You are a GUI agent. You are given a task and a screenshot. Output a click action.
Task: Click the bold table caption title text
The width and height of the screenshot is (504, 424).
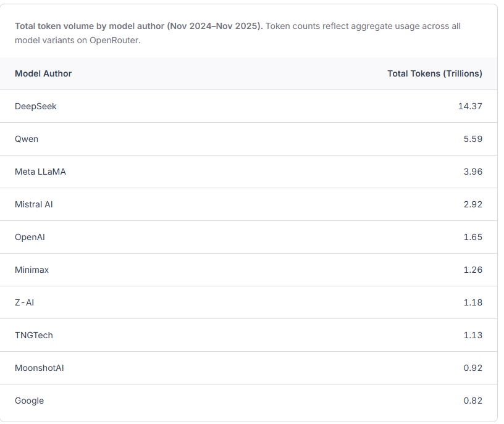click(x=139, y=26)
